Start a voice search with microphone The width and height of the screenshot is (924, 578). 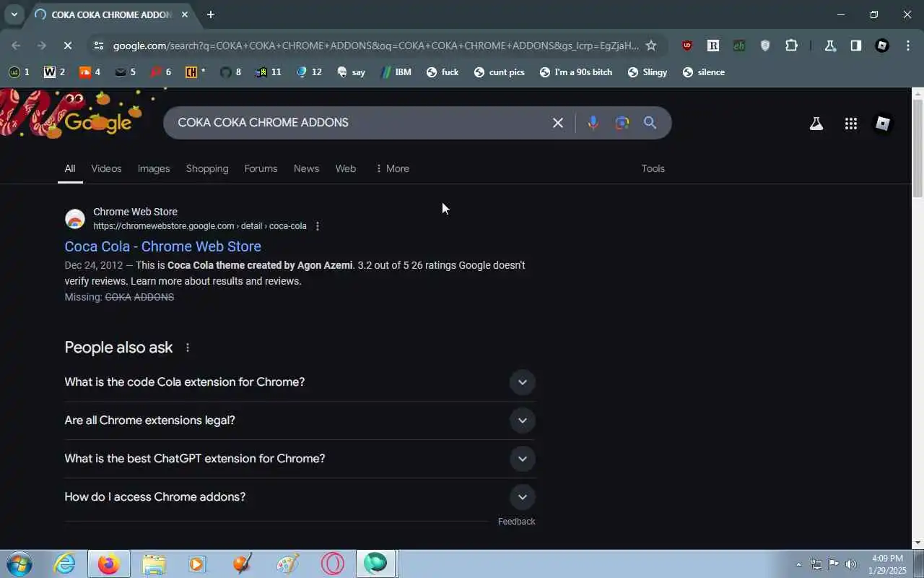click(593, 123)
